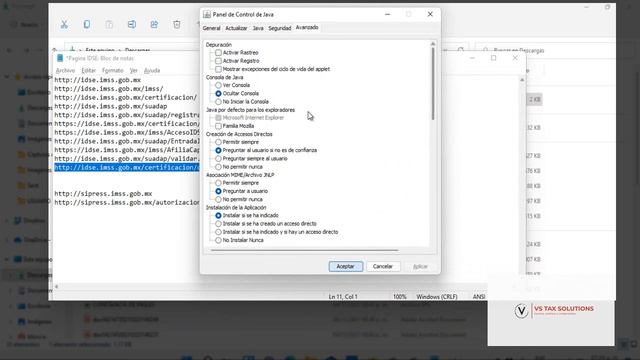Click the horizontal scrollbar of the settings list
Viewport: 640px width, 360px height.
pyautogui.click(x=304, y=250)
